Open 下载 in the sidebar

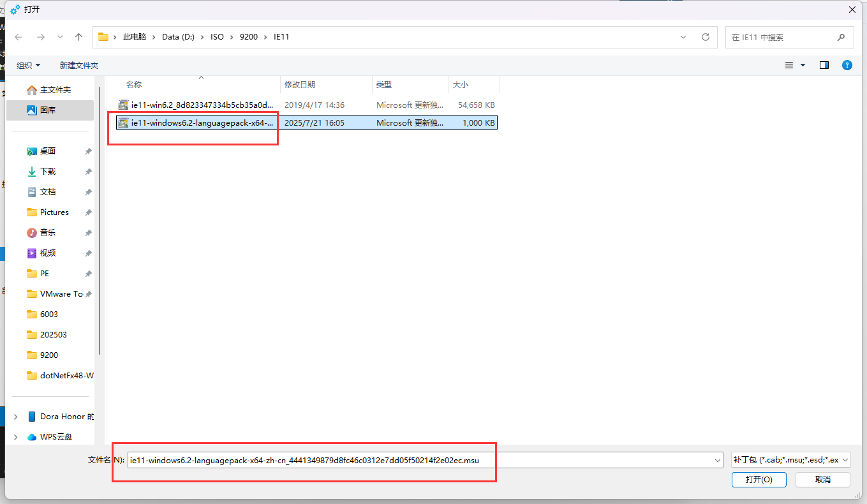point(49,172)
